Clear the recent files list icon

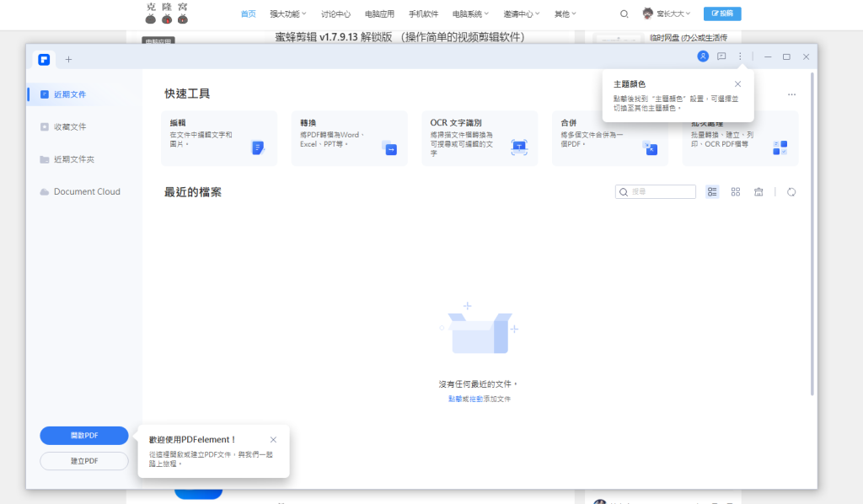758,192
